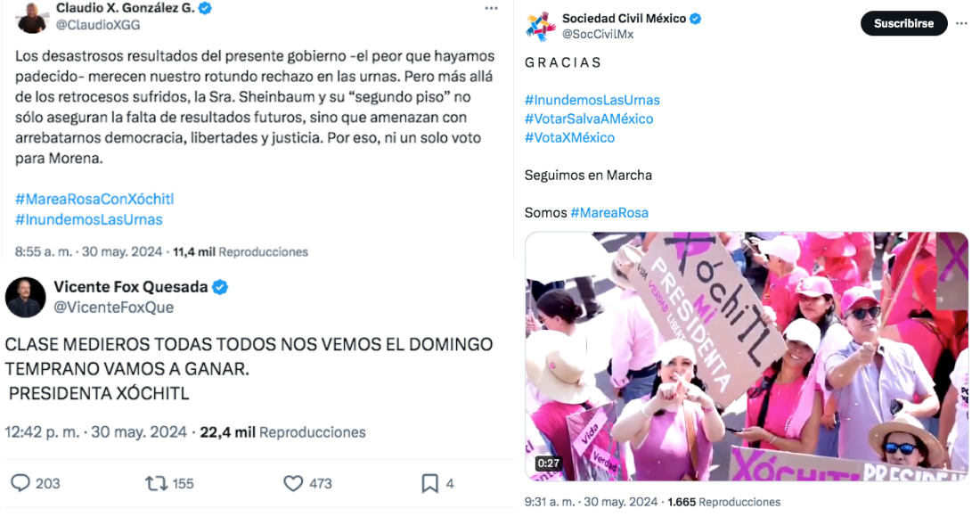Screen dimensions: 980x517
Task: Click the verified badge next to Vicente Fox Quesada
Action: pos(220,287)
